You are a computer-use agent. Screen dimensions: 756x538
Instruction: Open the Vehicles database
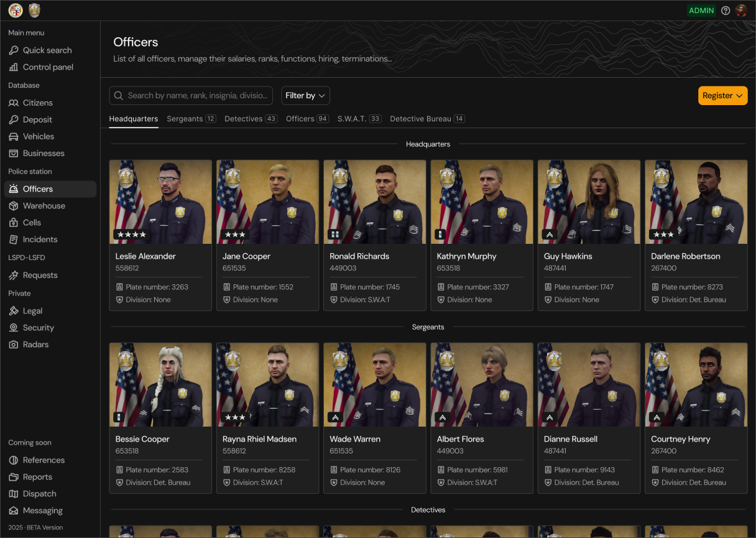[x=50, y=136]
